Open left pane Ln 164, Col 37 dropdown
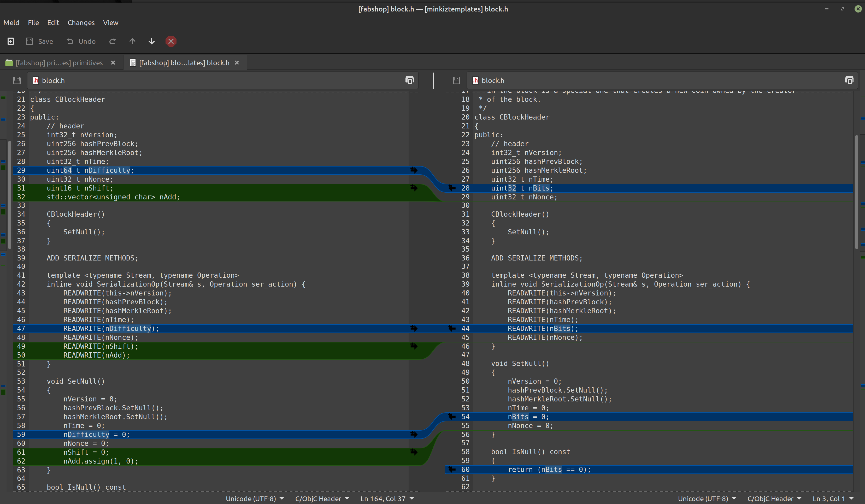865x504 pixels. point(387,499)
